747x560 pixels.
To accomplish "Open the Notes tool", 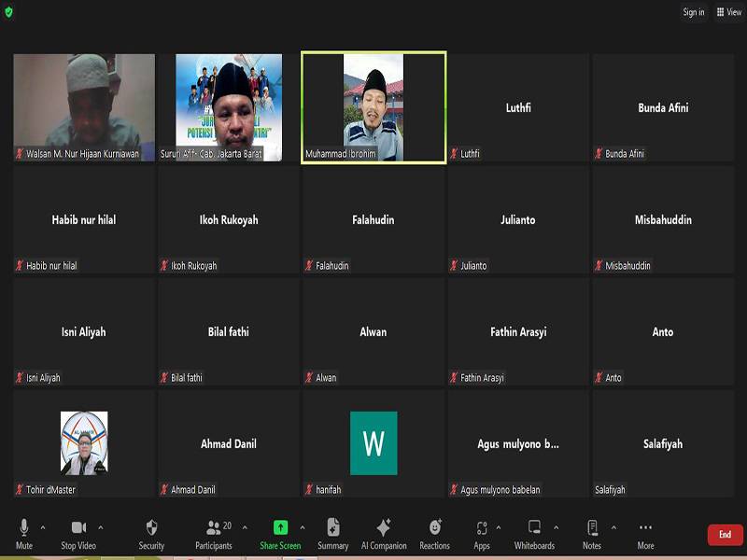I will pos(592,528).
